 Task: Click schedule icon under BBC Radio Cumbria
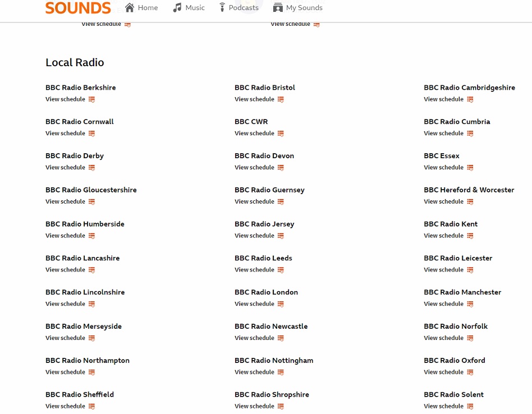[x=470, y=134]
